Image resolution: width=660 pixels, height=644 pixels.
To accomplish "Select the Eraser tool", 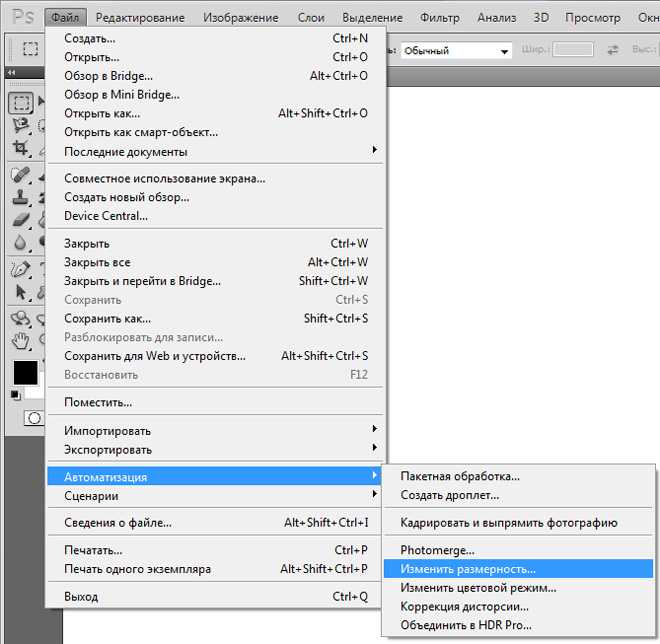I will pyautogui.click(x=21, y=220).
